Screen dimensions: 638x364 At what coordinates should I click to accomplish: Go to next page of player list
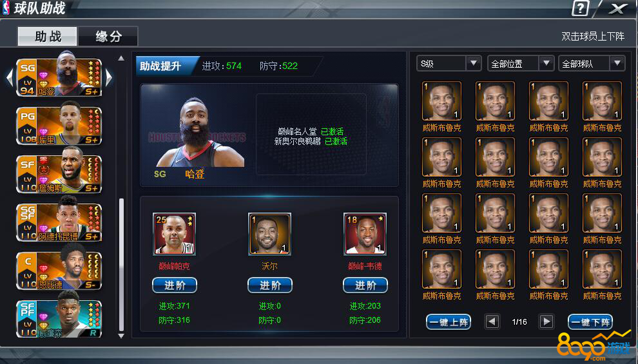pyautogui.click(x=546, y=321)
